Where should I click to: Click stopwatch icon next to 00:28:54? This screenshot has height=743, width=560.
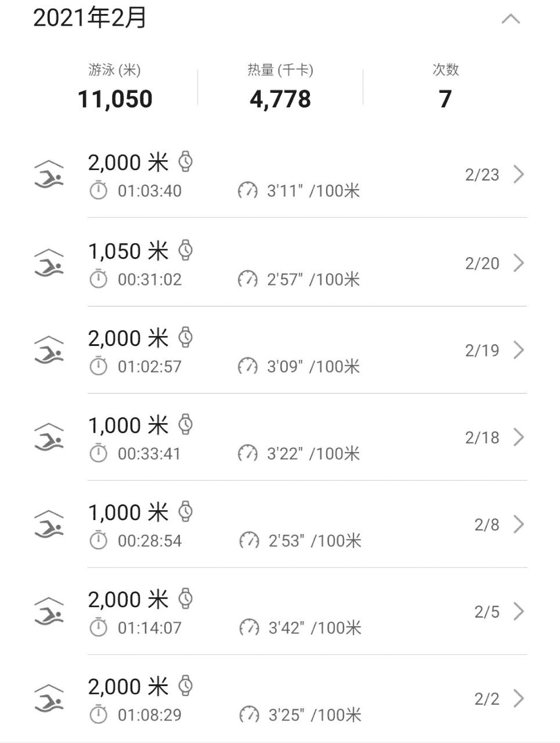coord(99,540)
